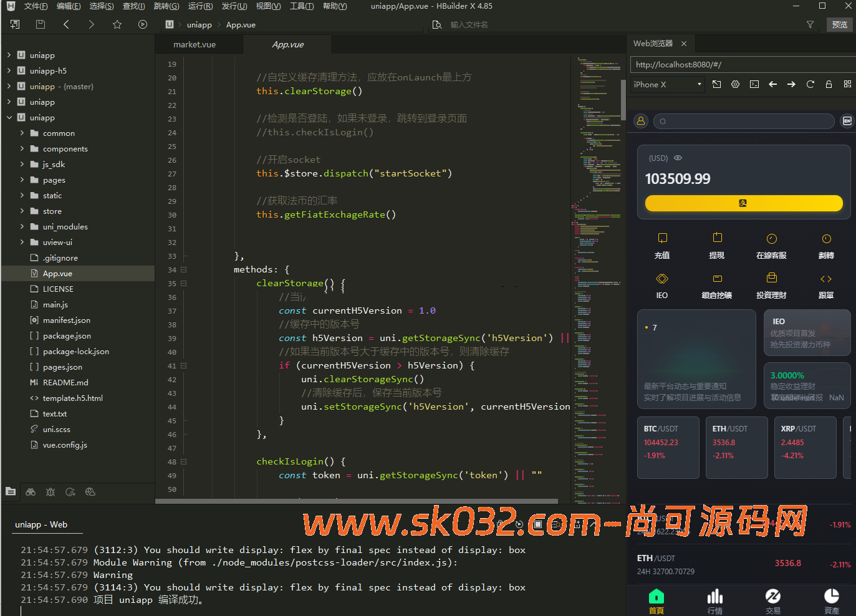Refresh the built-in web browser page

click(810, 84)
